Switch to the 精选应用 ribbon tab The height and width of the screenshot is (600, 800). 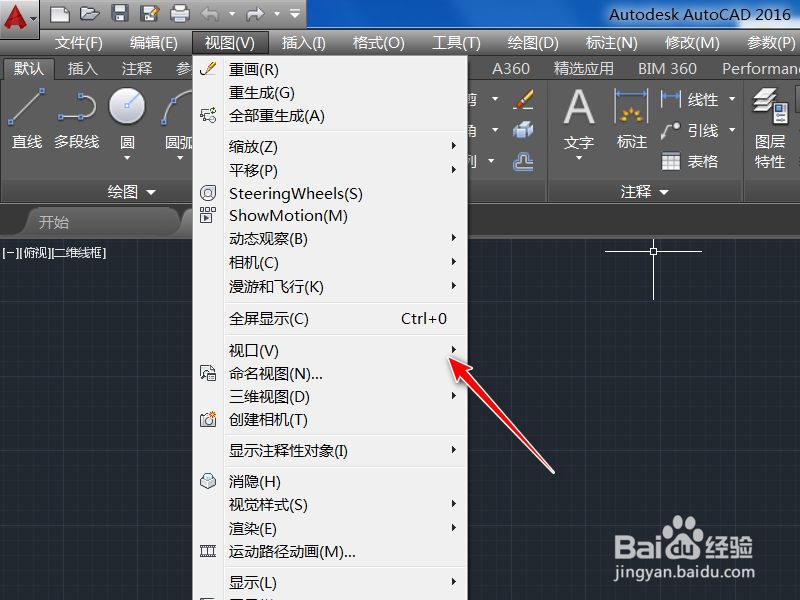point(584,68)
